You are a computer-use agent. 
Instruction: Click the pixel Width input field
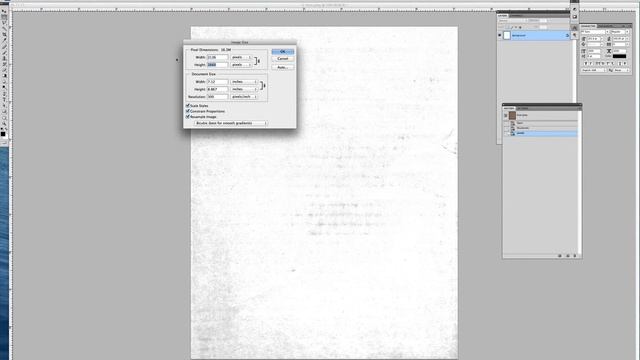point(217,57)
